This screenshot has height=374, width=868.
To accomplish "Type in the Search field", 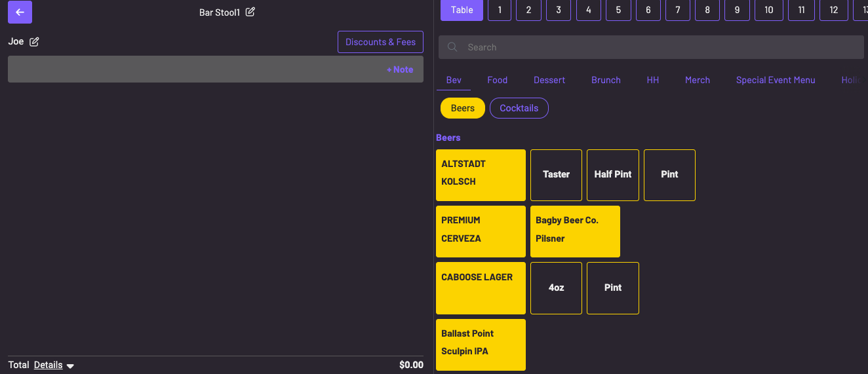I will 656,47.
